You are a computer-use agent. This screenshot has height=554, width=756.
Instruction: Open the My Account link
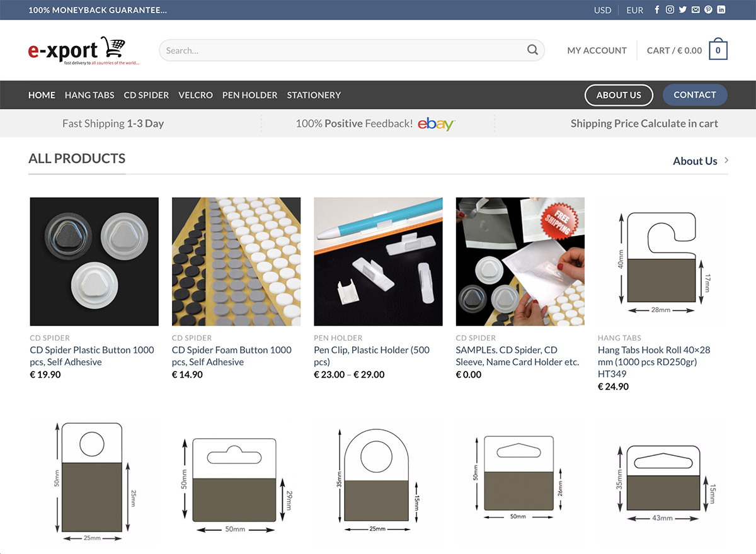click(597, 50)
